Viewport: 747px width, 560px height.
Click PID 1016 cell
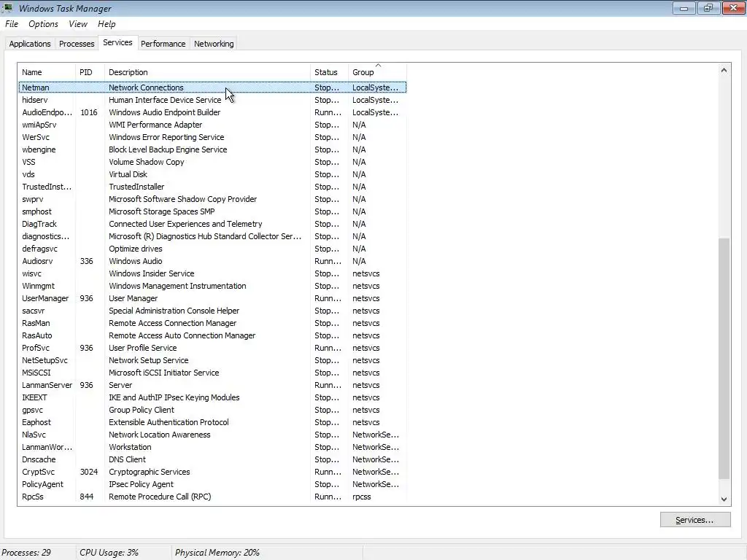(88, 112)
